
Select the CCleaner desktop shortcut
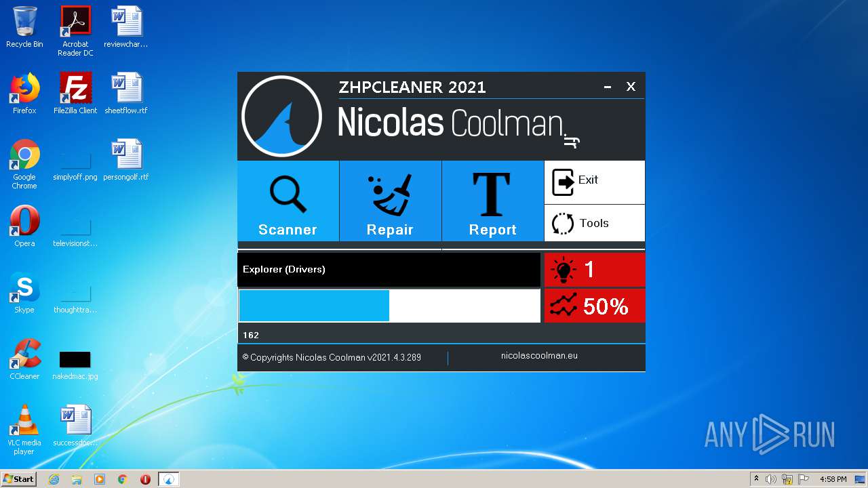point(24,359)
